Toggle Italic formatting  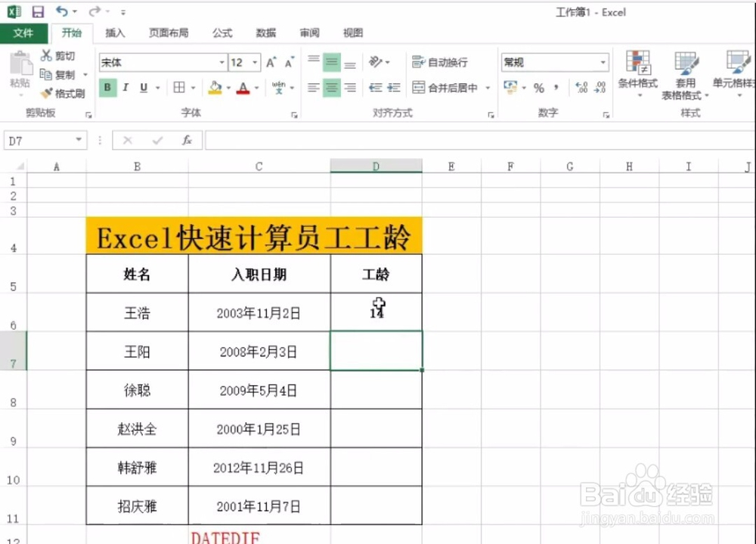(x=125, y=87)
